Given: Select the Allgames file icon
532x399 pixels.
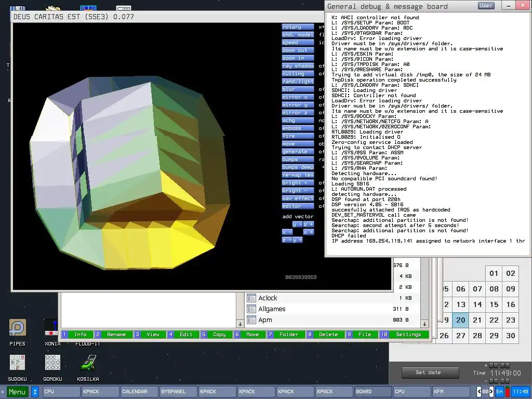Looking at the screenshot, I should click(251, 309).
